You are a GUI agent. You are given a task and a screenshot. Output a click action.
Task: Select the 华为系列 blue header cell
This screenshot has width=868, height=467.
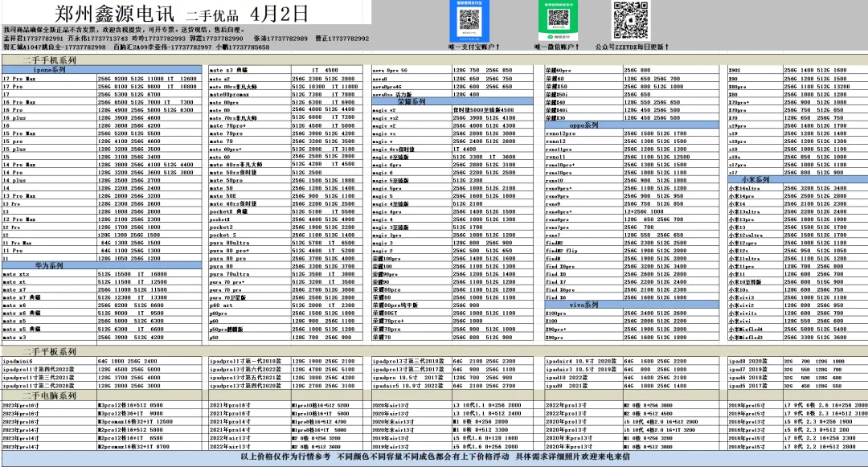pyautogui.click(x=102, y=265)
